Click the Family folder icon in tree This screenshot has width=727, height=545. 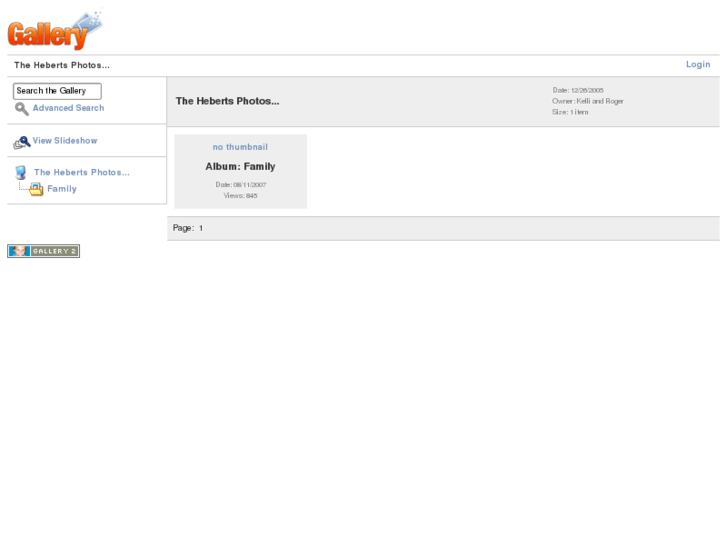(x=36, y=189)
